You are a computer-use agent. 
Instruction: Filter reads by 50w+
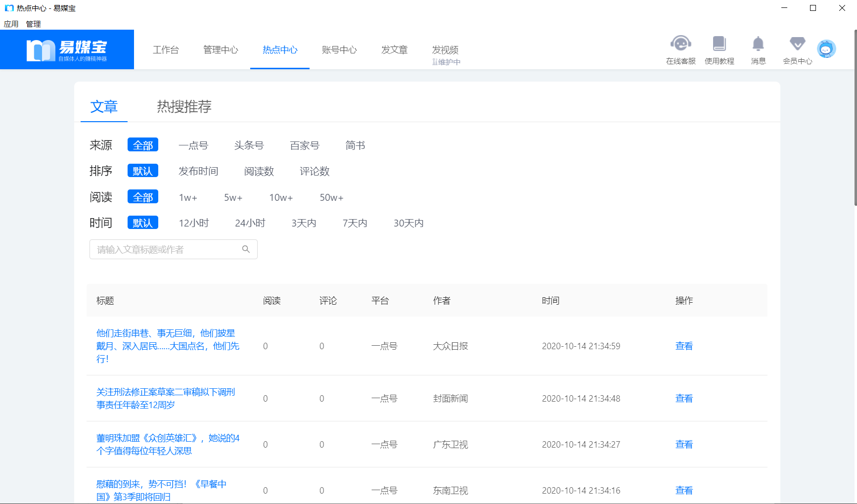pos(331,197)
